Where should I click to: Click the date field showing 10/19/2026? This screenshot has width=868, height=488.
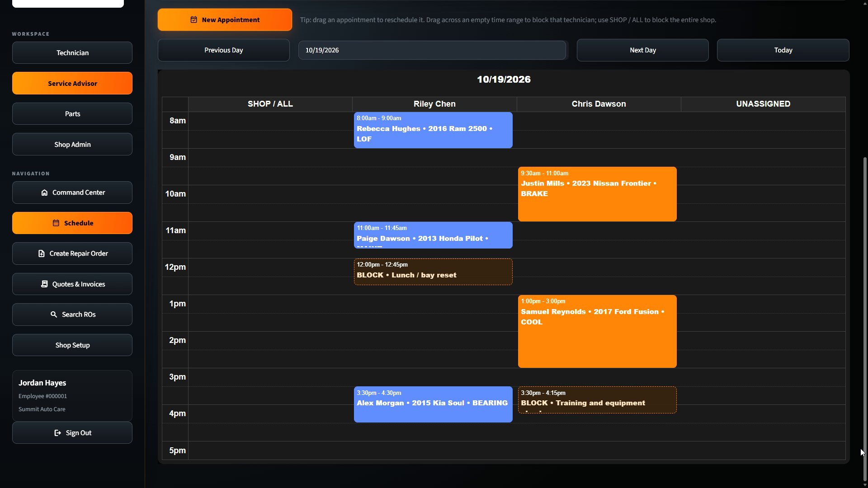432,50
